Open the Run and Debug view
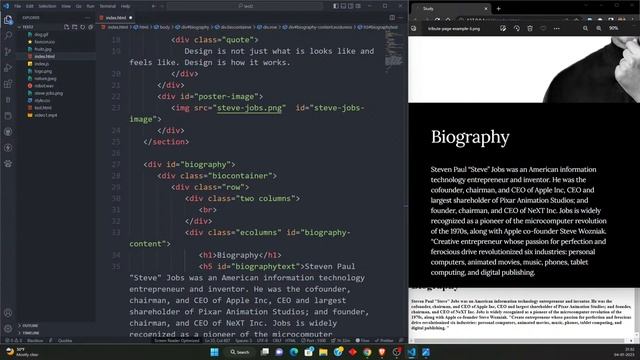The height and width of the screenshot is (360, 640). 8,68
